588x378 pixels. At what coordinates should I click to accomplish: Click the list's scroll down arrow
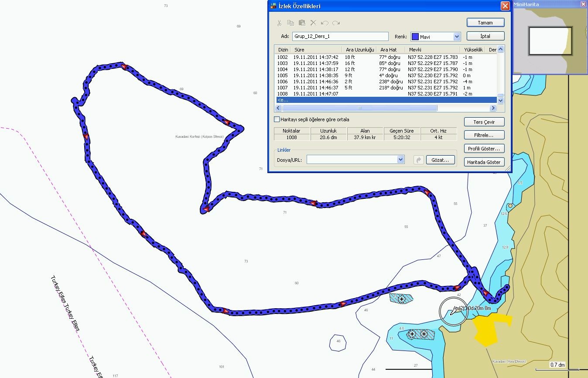(500, 100)
